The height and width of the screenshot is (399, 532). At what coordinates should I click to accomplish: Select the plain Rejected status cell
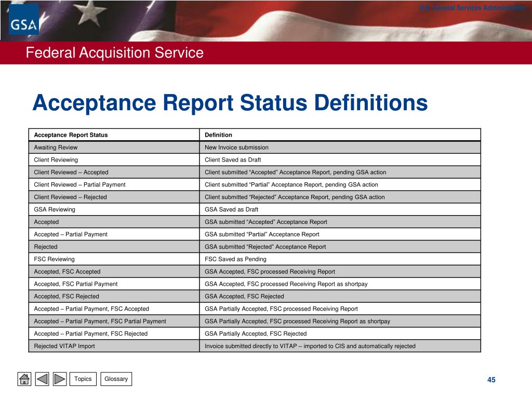pyautogui.click(x=114, y=247)
